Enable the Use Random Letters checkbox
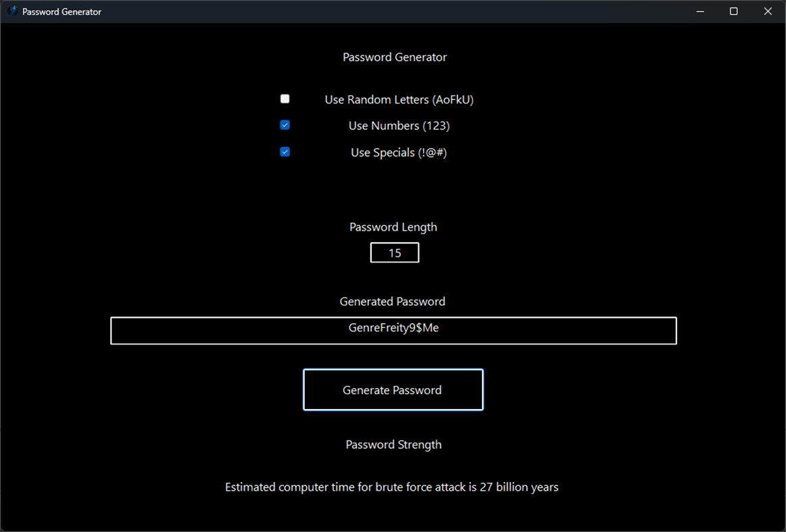The width and height of the screenshot is (786, 532). 285,98
